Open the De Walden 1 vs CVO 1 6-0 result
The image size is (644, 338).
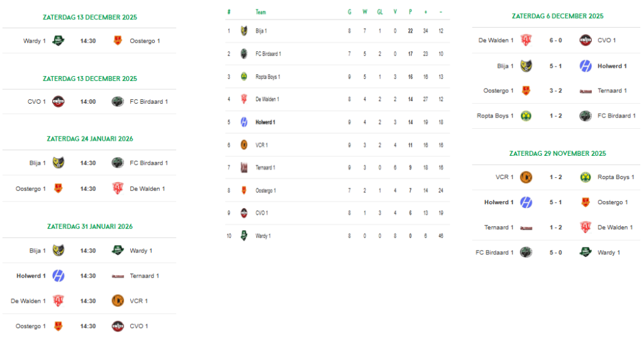click(555, 40)
